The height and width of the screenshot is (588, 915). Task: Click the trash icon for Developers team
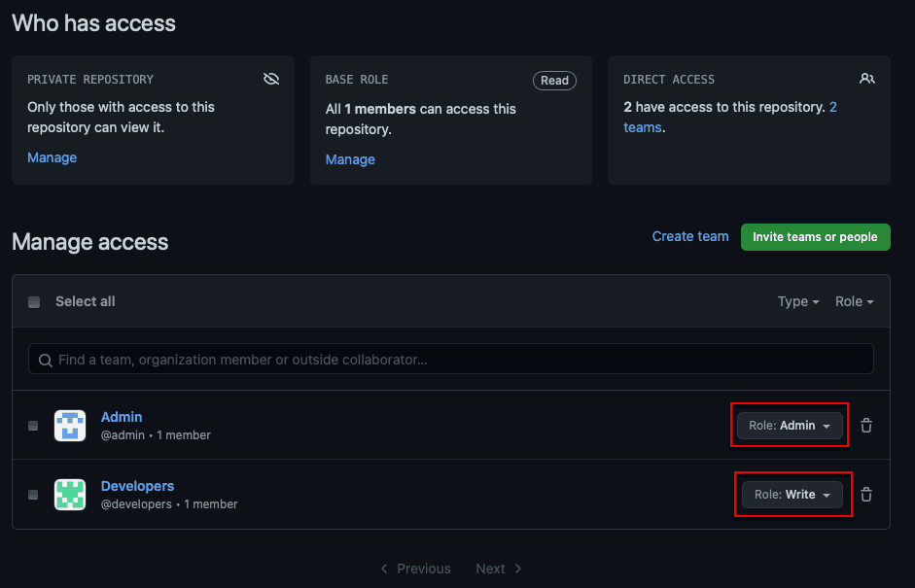pos(866,495)
